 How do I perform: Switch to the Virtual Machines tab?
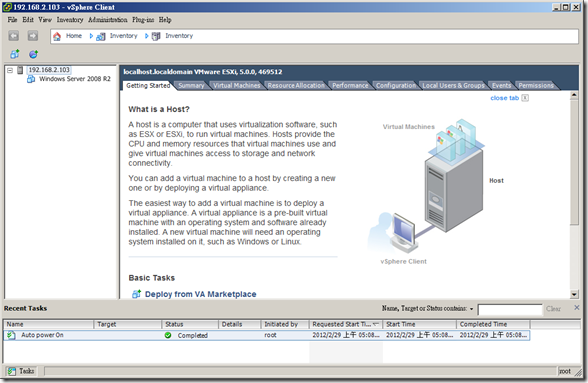coord(237,86)
